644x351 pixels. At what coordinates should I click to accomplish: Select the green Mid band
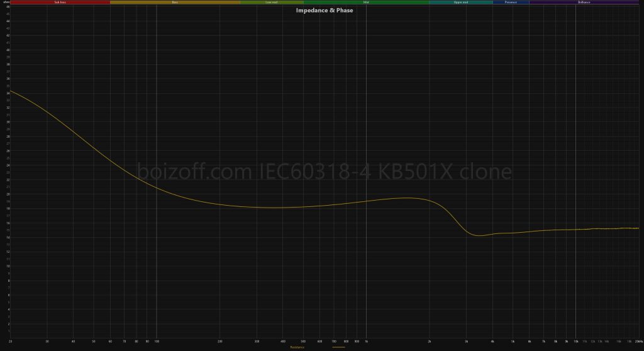click(x=366, y=3)
